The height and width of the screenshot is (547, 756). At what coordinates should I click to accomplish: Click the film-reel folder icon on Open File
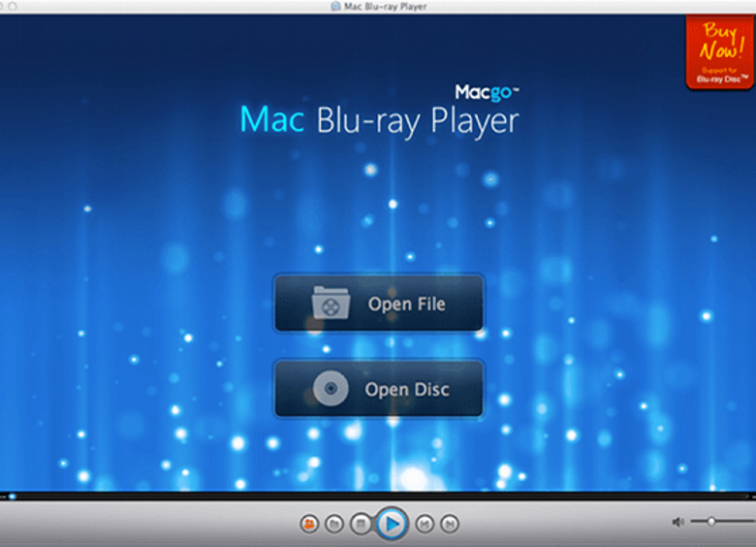coord(330,304)
